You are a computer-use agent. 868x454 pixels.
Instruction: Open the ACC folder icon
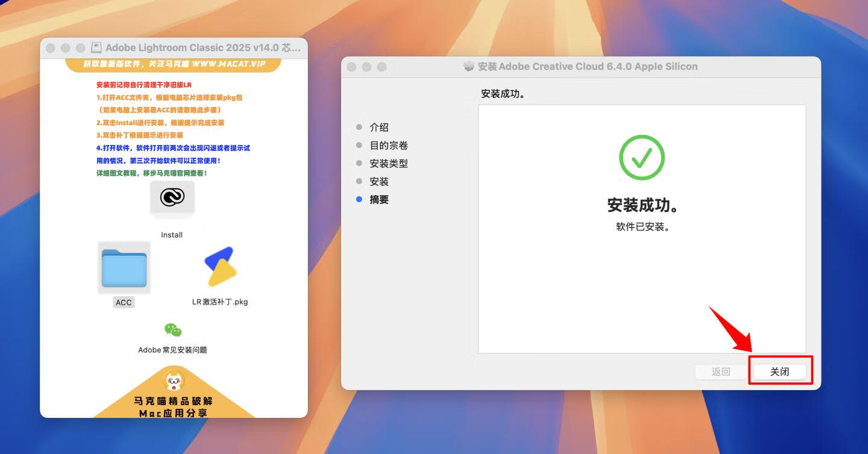pyautogui.click(x=124, y=267)
